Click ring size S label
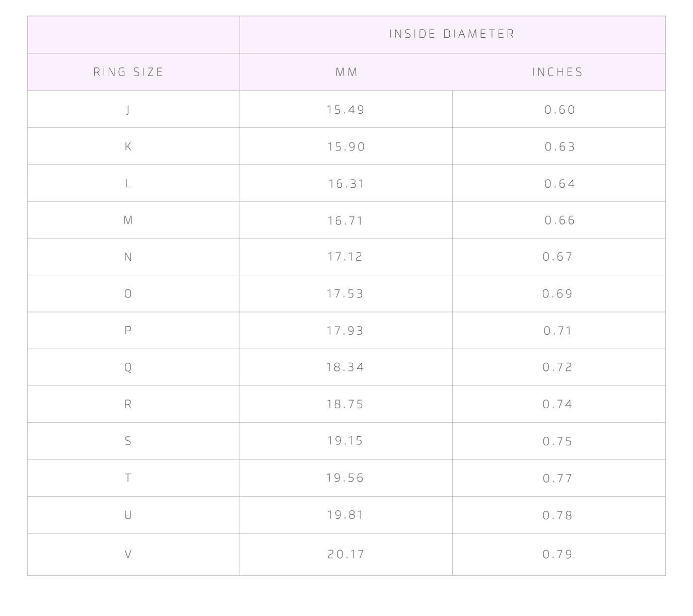693x616 pixels. (x=128, y=441)
